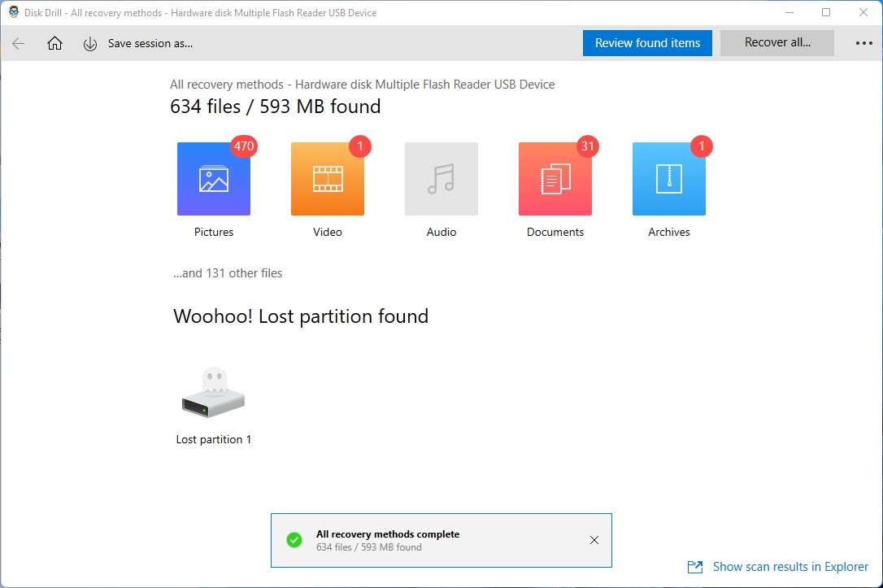Click the Archives label text

(x=669, y=232)
